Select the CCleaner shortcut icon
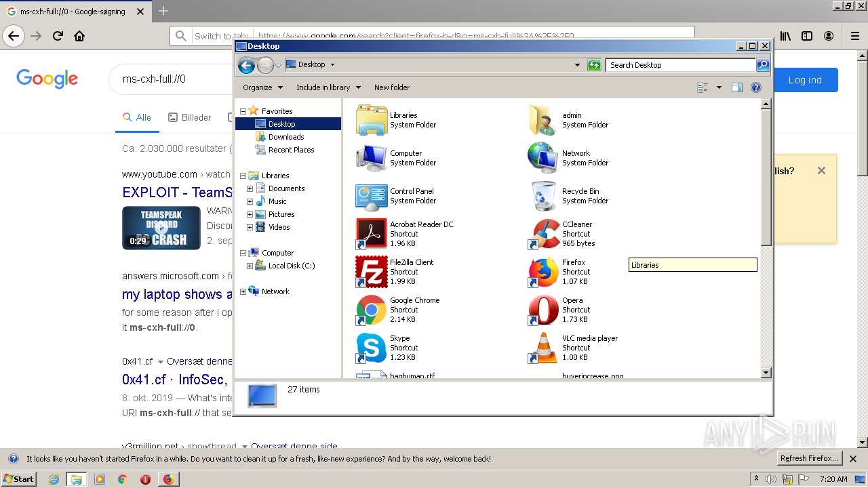 (x=543, y=234)
